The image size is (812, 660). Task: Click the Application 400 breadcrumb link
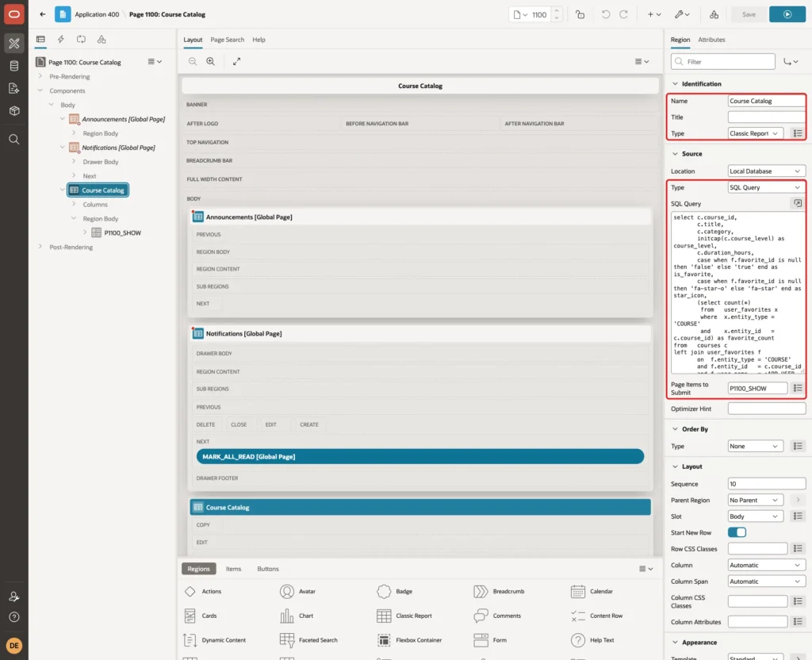pyautogui.click(x=97, y=14)
